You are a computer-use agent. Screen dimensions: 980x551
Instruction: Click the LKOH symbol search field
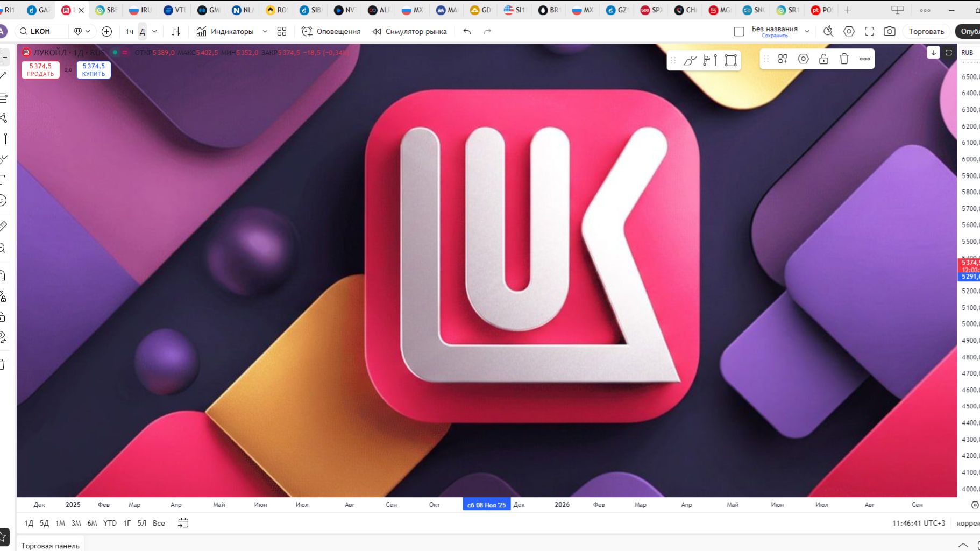42,31
